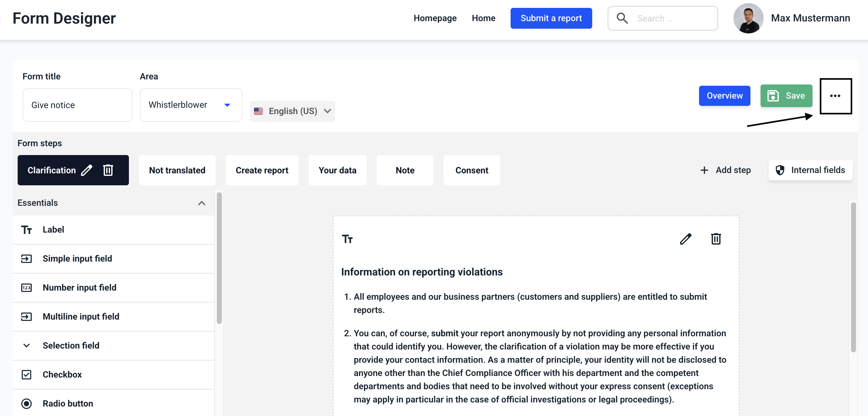The width and height of the screenshot is (868, 416).
Task: Click the Form title input field
Action: 77,105
